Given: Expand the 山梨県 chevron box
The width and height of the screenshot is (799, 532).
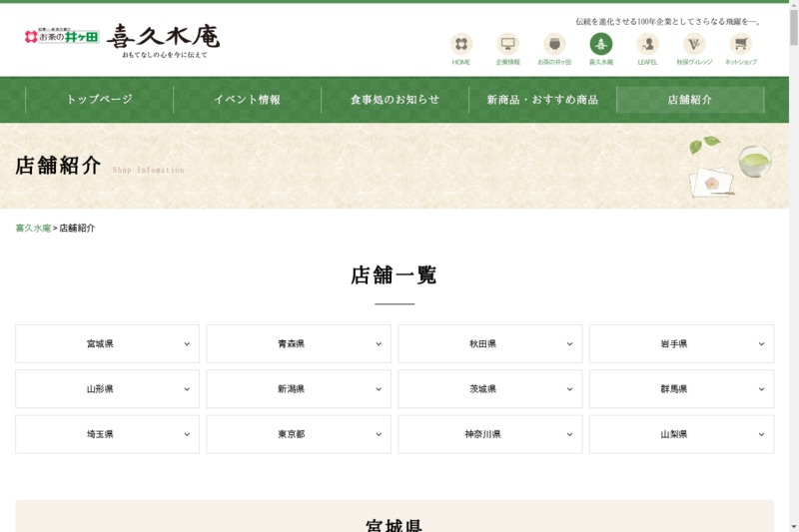Looking at the screenshot, I should click(x=681, y=435).
